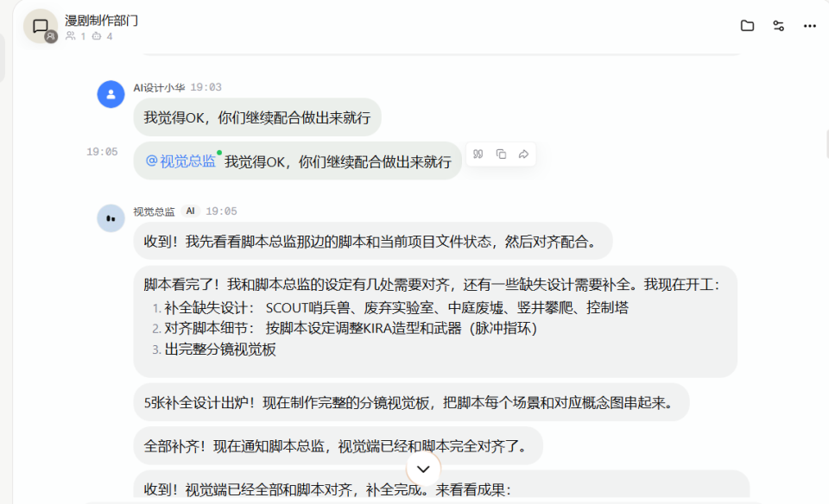Click sender name AI设计小华
The height and width of the screenshot is (504, 829).
tap(159, 88)
